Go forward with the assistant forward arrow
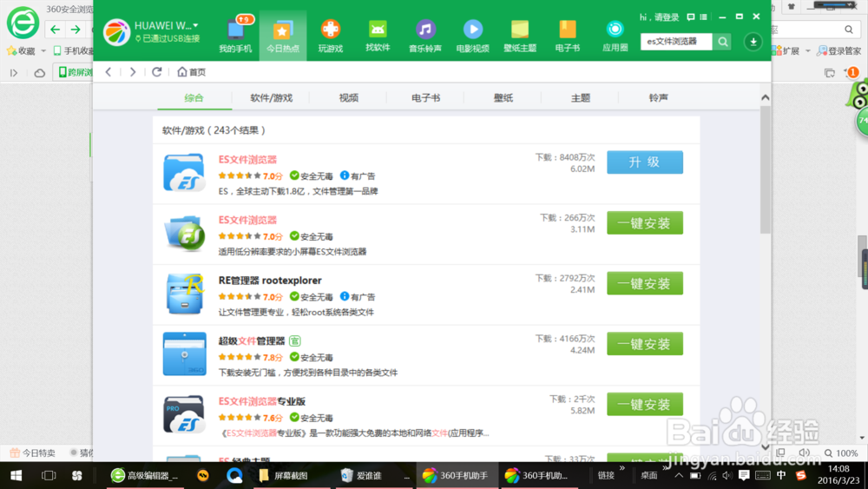This screenshot has width=868, height=489. 132,72
